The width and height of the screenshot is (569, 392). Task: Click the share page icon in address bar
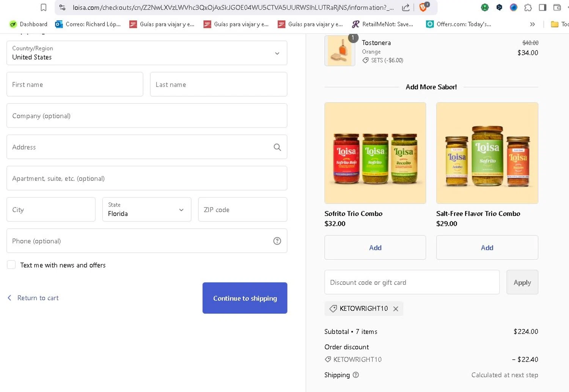tap(406, 7)
